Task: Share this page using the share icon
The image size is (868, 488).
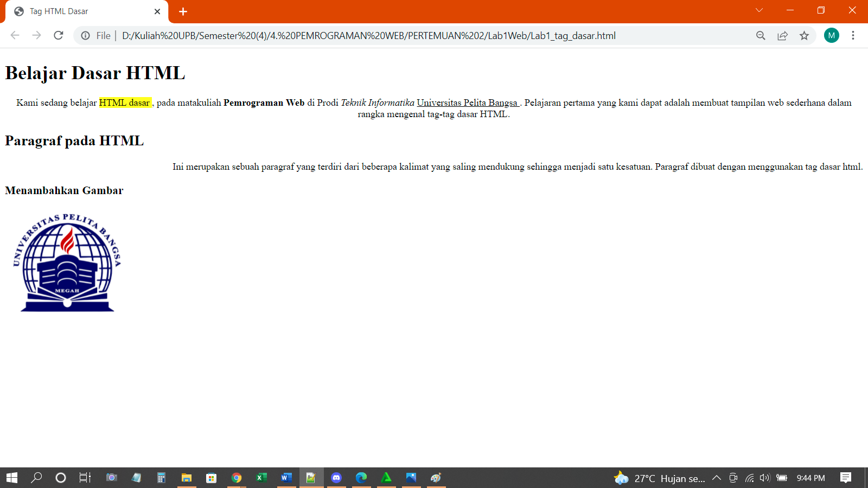Action: (782, 35)
